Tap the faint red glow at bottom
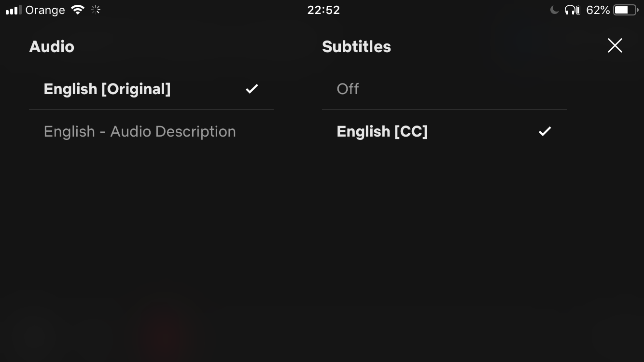Image resolution: width=644 pixels, height=362 pixels. tap(164, 333)
